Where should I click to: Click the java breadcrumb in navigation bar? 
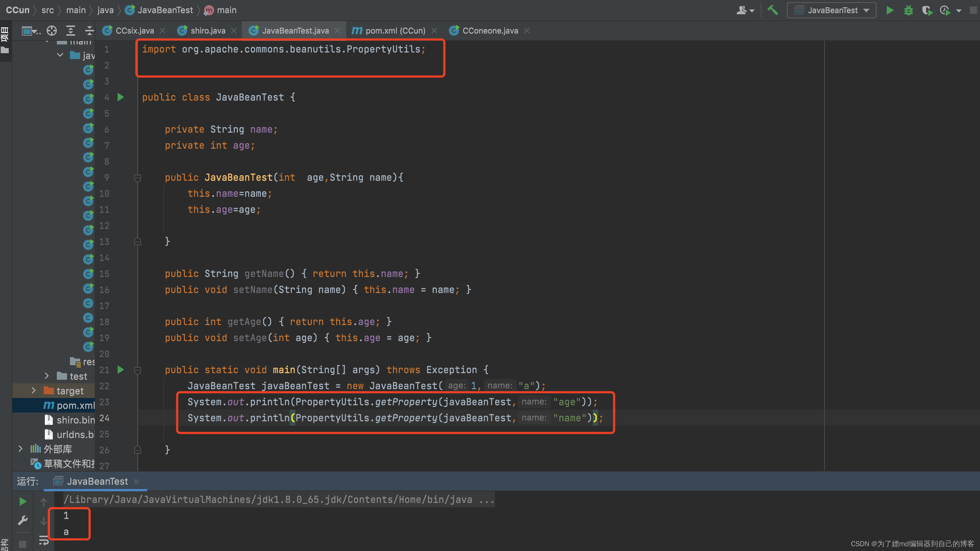105,10
